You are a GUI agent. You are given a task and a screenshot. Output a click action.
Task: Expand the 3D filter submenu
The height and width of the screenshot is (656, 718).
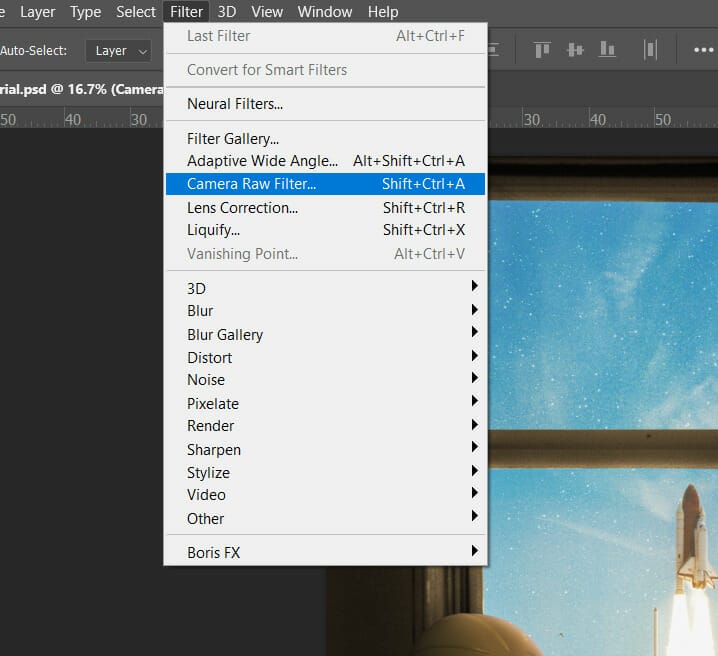[x=325, y=288]
